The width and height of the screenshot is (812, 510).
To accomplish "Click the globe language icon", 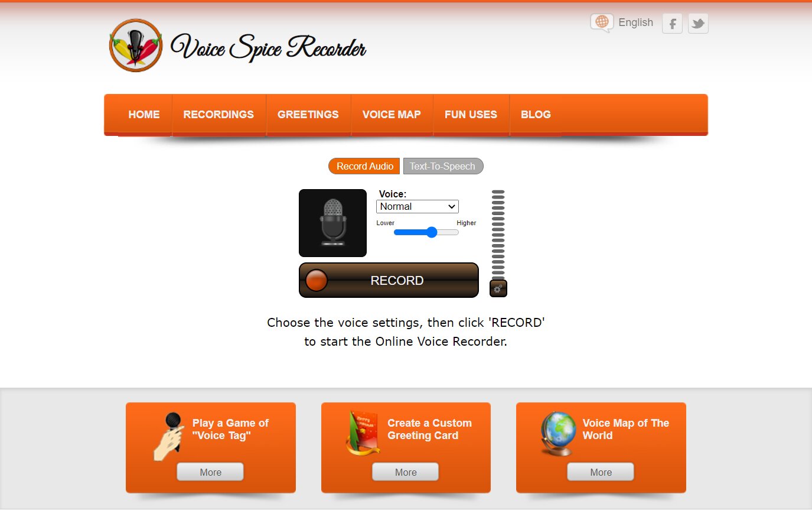I will coord(602,23).
